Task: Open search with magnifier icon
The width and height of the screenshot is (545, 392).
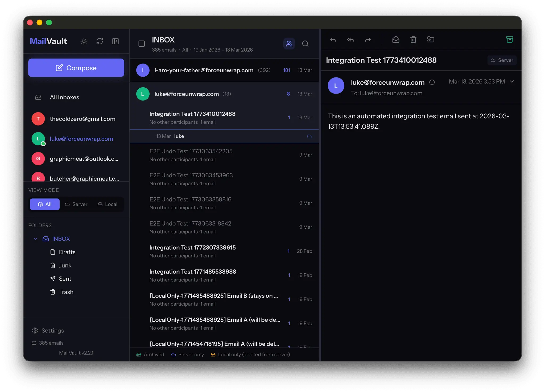Action: coord(305,44)
